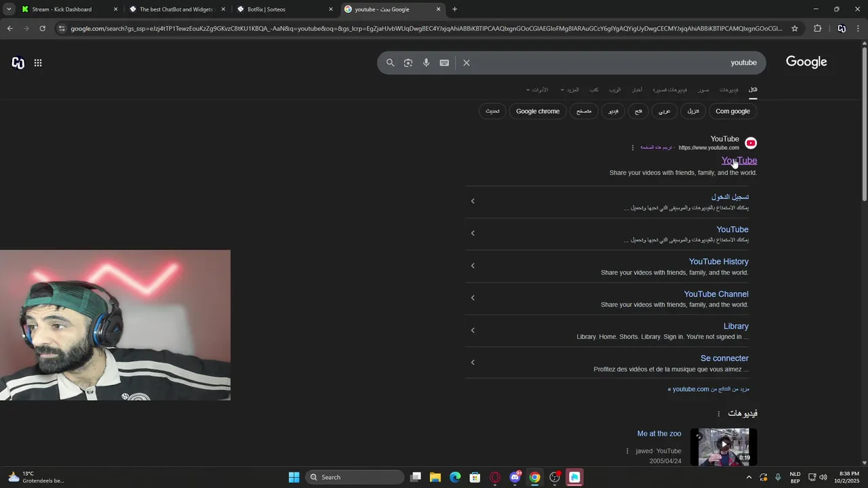Bookmark this page with star icon
The image size is (868, 488).
click(x=795, y=28)
